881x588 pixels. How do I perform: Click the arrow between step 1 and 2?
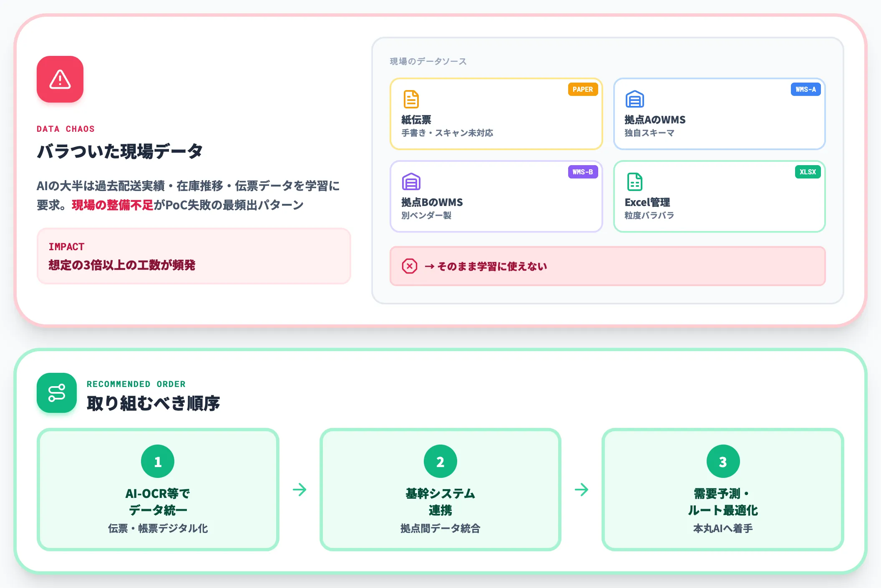pyautogui.click(x=300, y=490)
